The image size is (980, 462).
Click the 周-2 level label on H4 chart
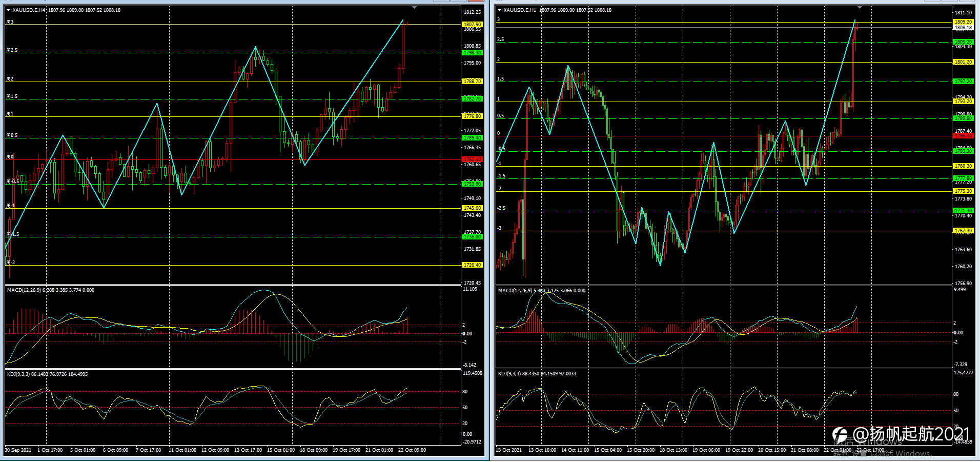11,263
